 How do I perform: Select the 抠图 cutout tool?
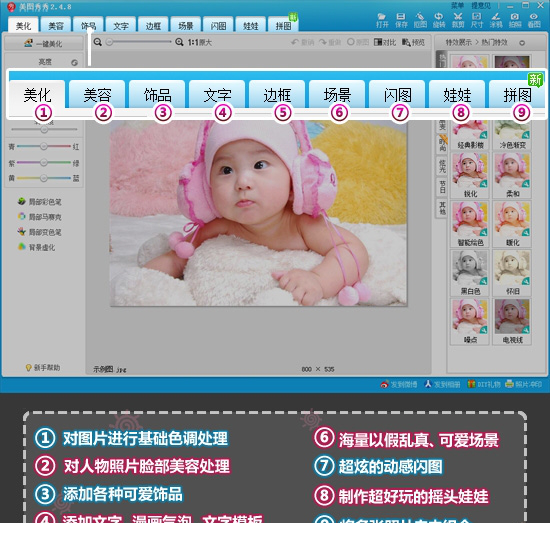(420, 20)
